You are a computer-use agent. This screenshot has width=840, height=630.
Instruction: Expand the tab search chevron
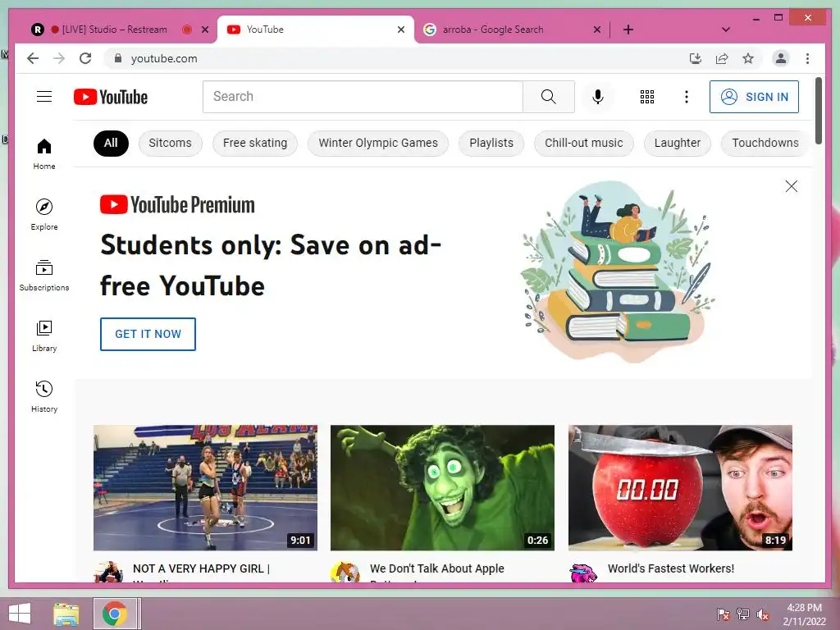tap(726, 30)
